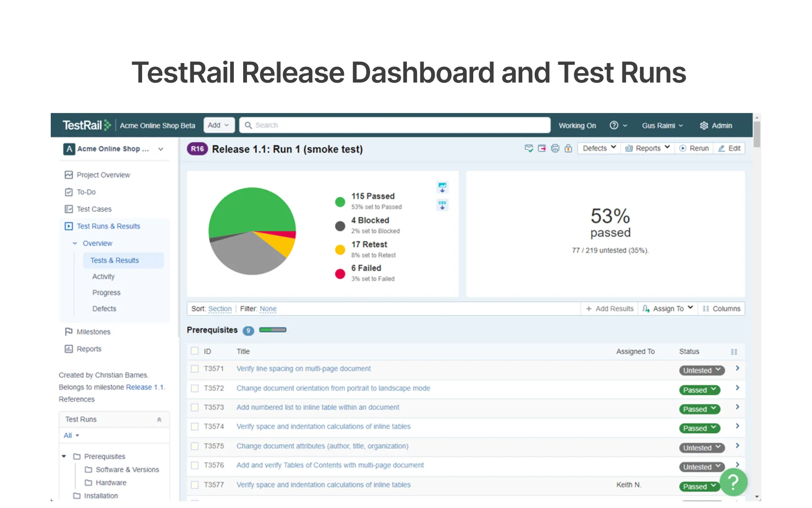Select the Installation folder in tree
Image resolution: width=812 pixels, height=508 pixels.
point(96,496)
